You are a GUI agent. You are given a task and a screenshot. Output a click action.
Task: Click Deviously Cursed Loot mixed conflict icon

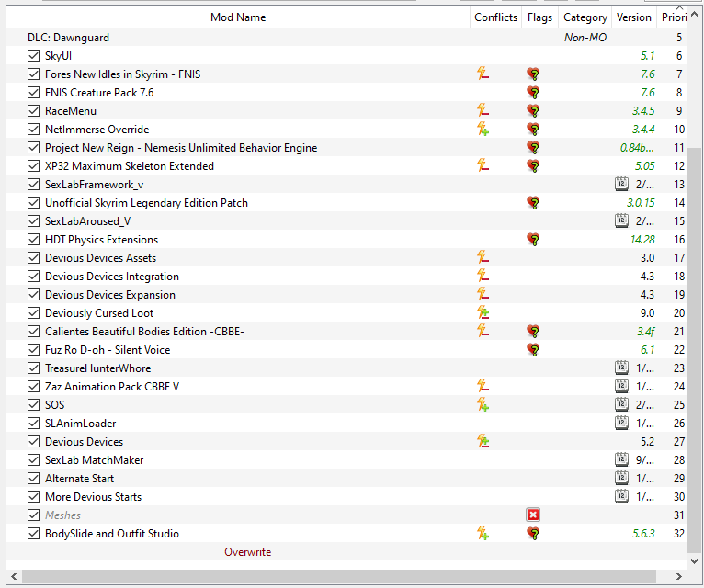[x=483, y=312]
